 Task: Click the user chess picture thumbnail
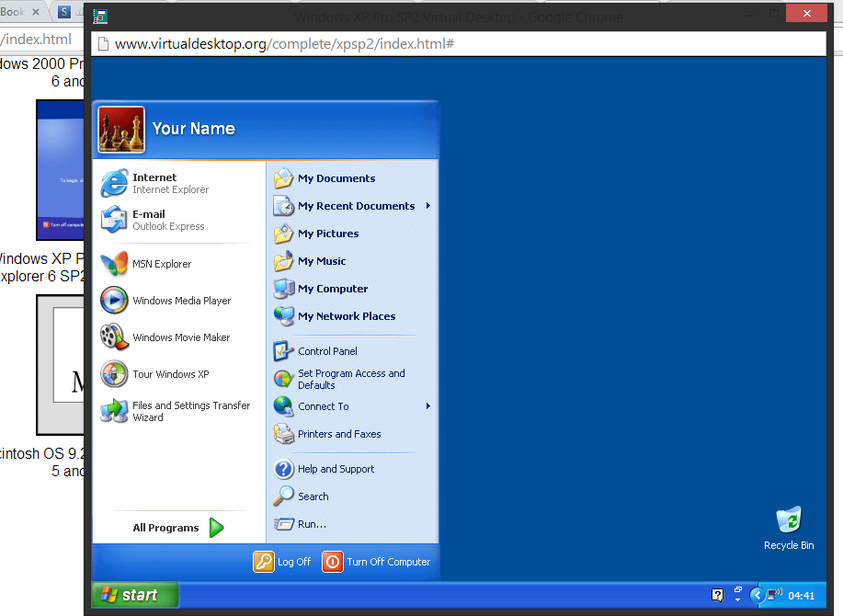point(120,130)
